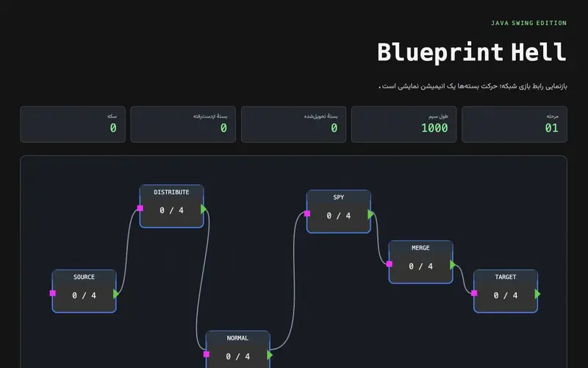Viewport: 588px width, 368px height.
Task: Click the Persian subtitle under the title
Action: pyautogui.click(x=473, y=86)
